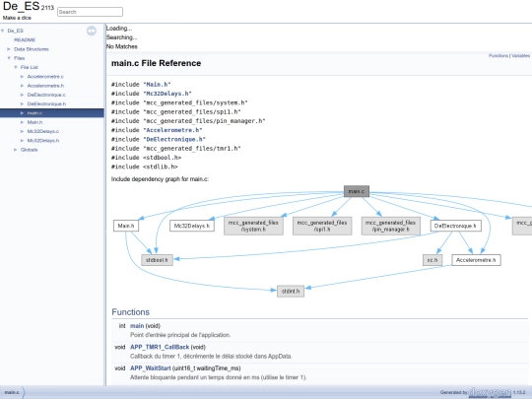Expand the DeElectronique.c arrow in sidebar

(22, 95)
